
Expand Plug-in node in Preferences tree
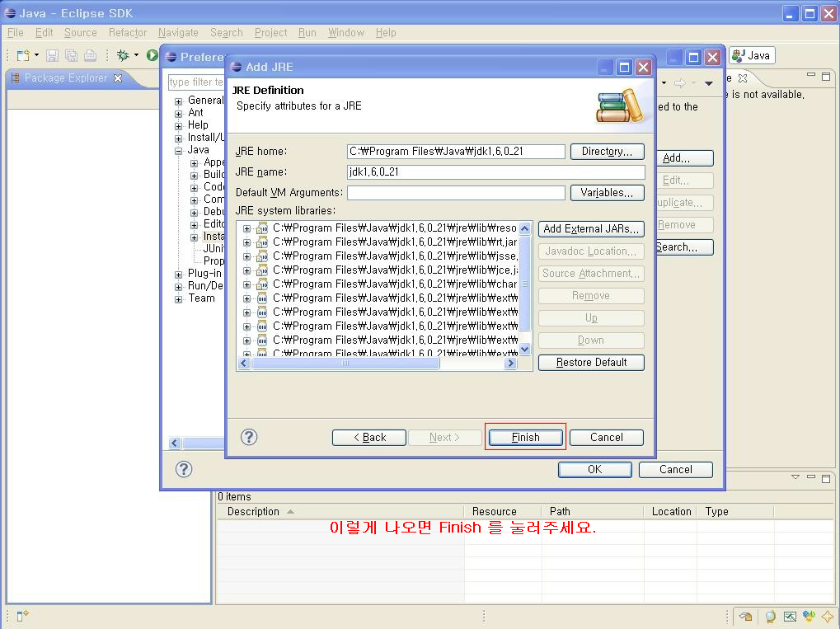point(178,275)
